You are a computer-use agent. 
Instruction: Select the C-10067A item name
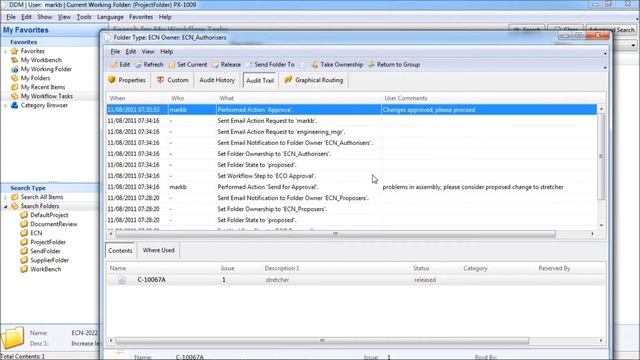point(151,280)
